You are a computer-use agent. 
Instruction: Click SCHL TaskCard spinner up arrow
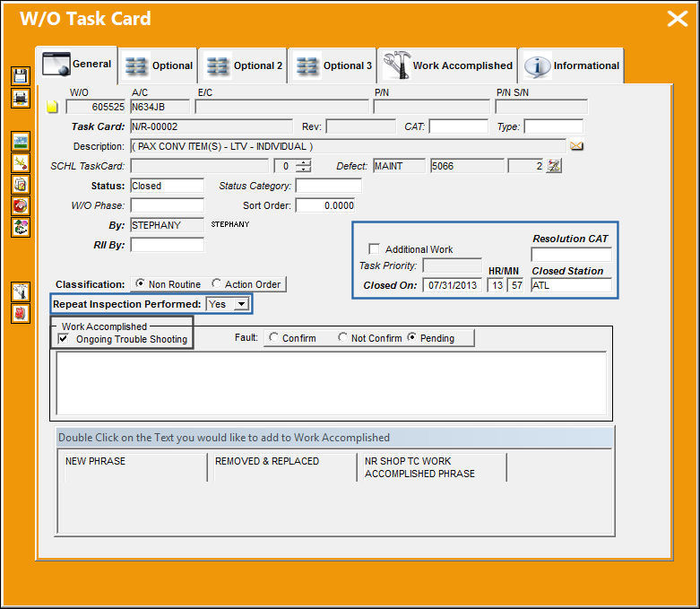(304, 162)
